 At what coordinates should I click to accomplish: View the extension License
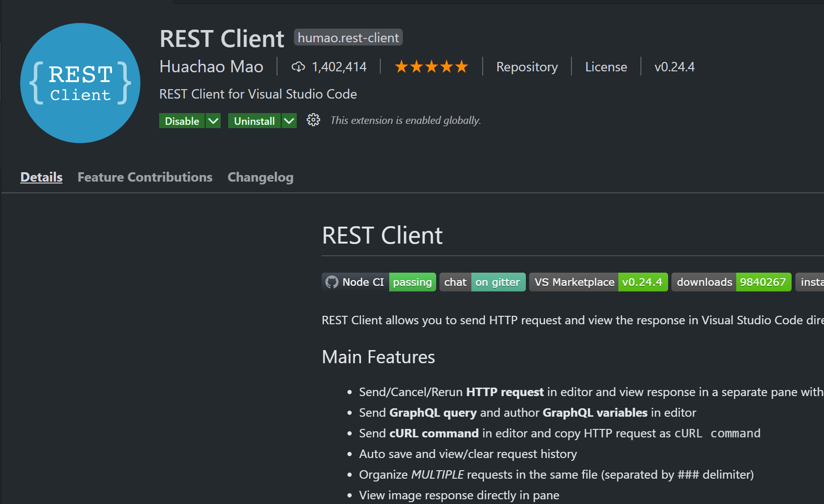click(606, 67)
